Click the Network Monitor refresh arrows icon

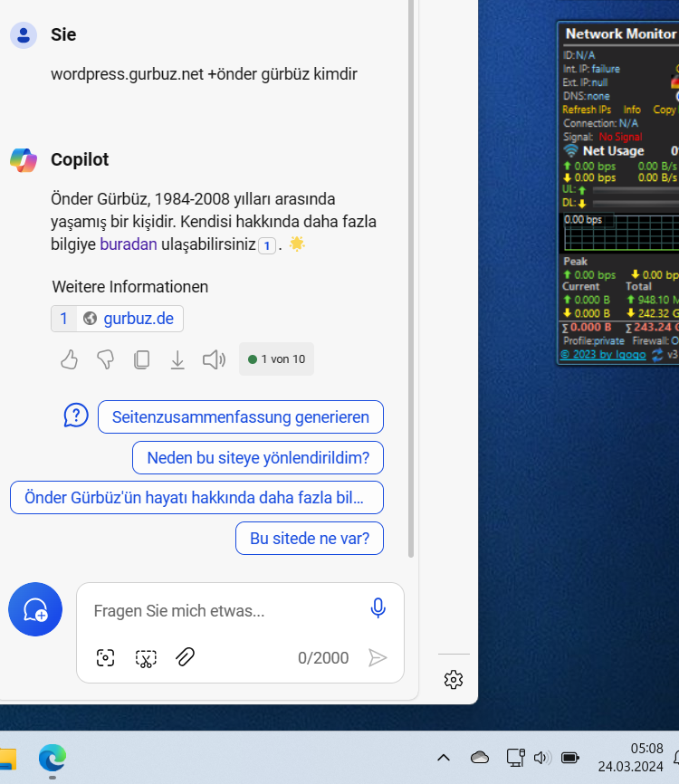(657, 355)
